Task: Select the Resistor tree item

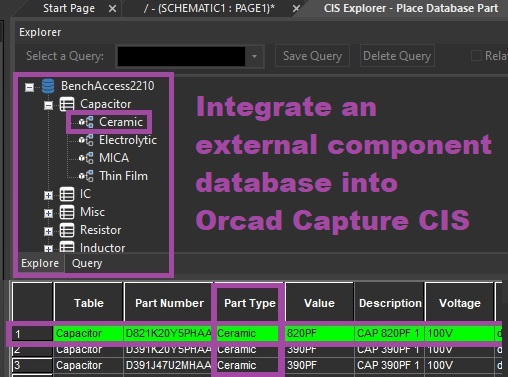Action: coord(100,230)
